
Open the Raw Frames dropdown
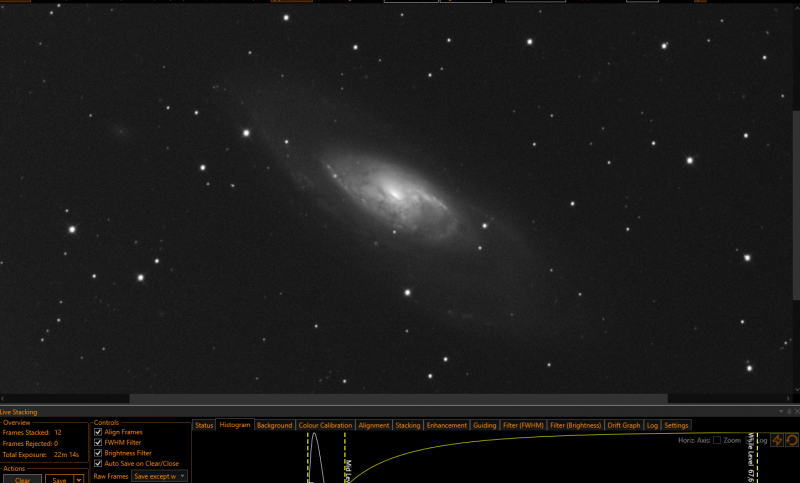point(159,476)
